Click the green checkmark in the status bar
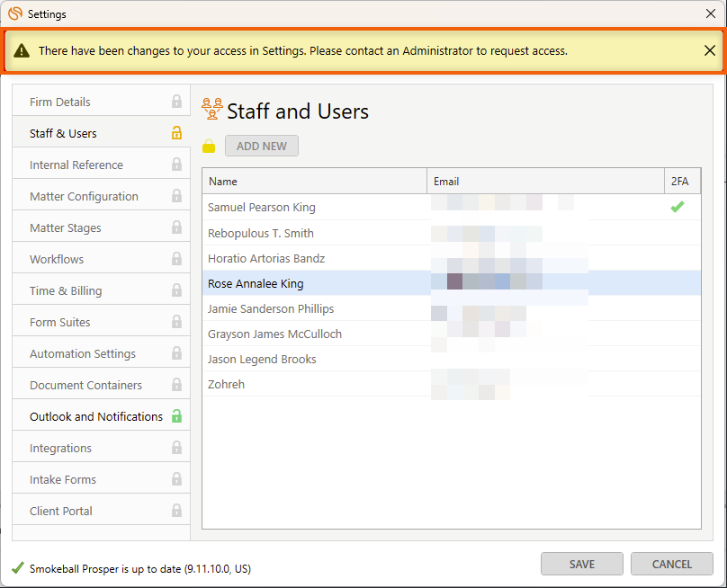The height and width of the screenshot is (588, 727). click(17, 568)
